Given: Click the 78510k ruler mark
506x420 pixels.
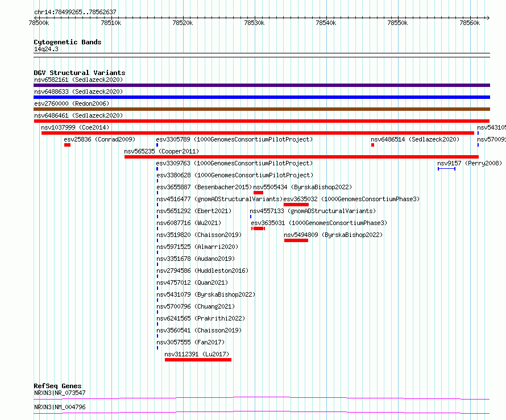Looking at the screenshot, I should 111,23.
